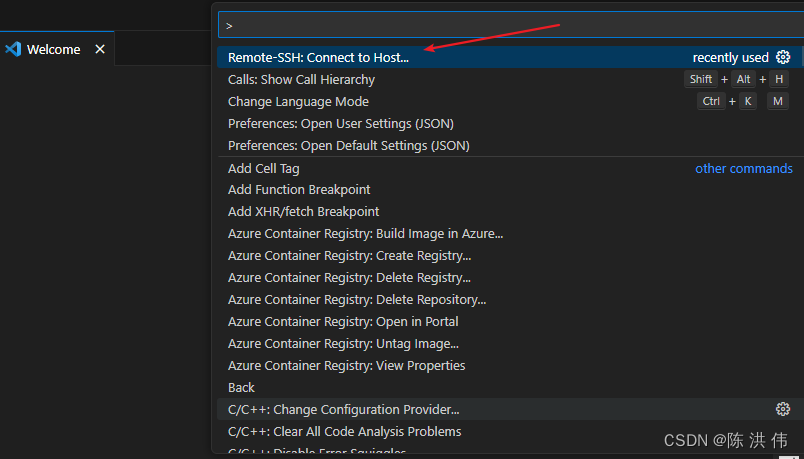
Task: Run Azure Container Registry: Build Image in Azure
Action: (365, 233)
